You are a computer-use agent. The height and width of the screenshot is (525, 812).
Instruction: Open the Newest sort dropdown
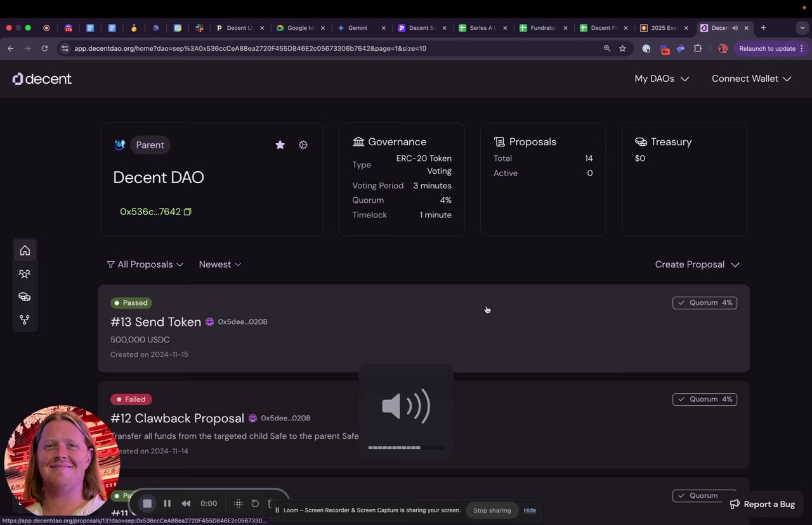(x=220, y=264)
